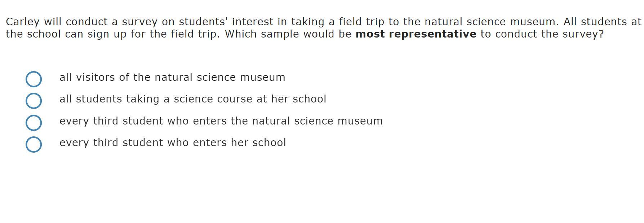The height and width of the screenshot is (223, 644).
Task: Click the bold words 'most representative'
Action: pyautogui.click(x=416, y=34)
